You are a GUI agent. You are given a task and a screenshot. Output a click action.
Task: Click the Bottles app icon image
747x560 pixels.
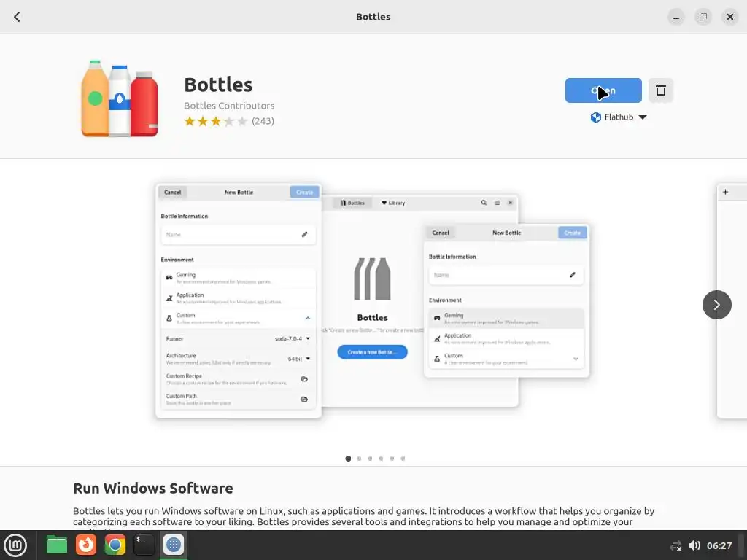point(119,98)
